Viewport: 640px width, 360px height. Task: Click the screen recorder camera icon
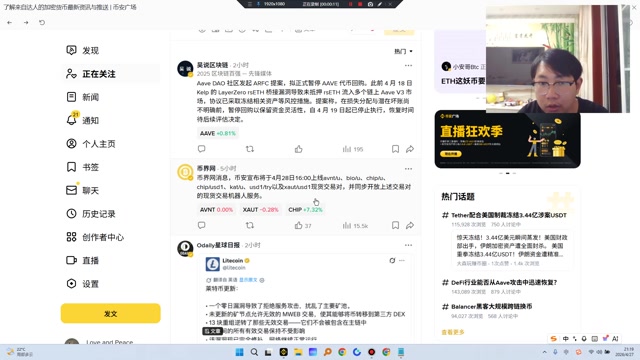(x=370, y=4)
